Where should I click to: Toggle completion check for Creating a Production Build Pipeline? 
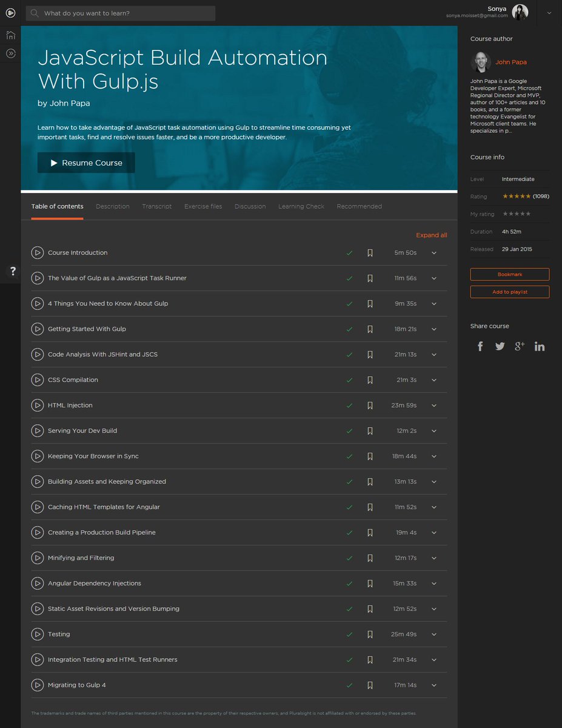[349, 533]
